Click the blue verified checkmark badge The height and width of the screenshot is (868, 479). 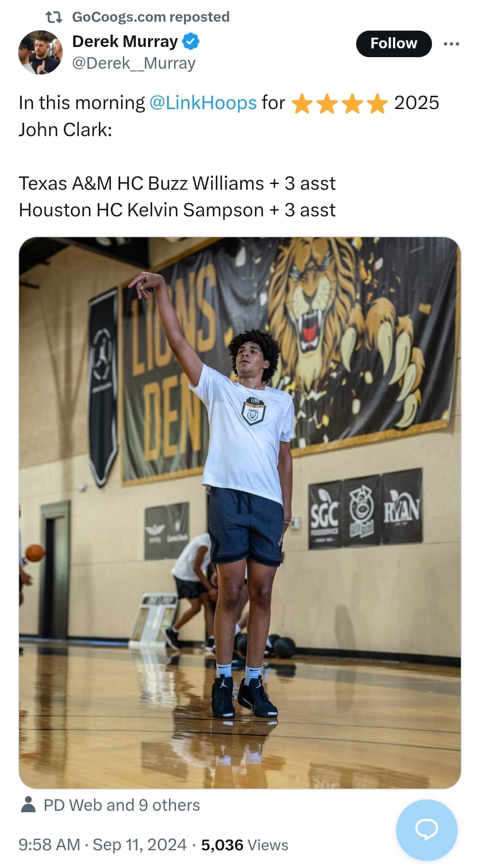(x=191, y=42)
